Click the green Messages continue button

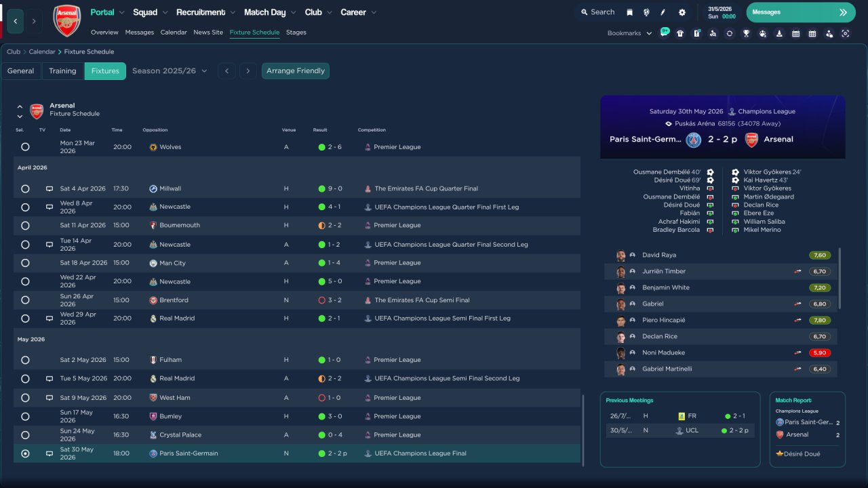pyautogui.click(x=802, y=12)
